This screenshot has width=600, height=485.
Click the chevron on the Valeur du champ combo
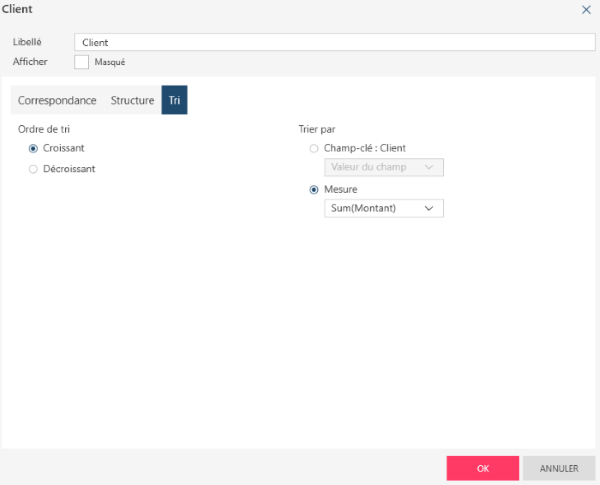click(x=429, y=167)
